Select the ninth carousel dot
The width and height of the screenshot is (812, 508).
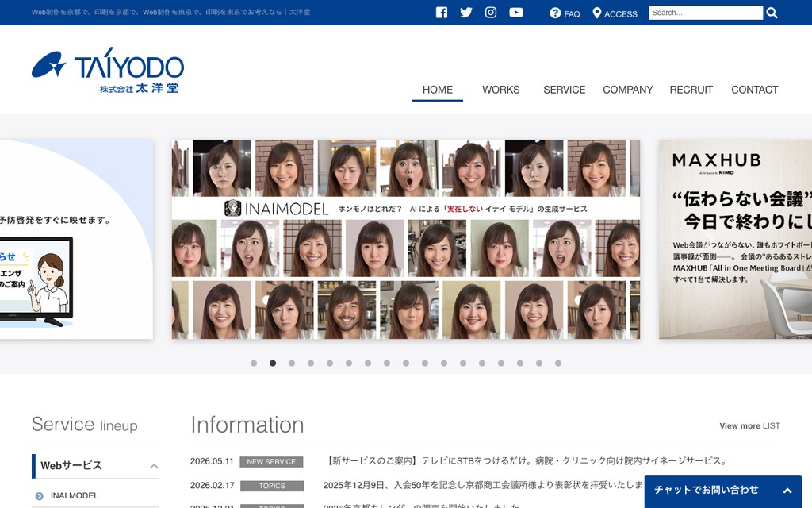[406, 364]
